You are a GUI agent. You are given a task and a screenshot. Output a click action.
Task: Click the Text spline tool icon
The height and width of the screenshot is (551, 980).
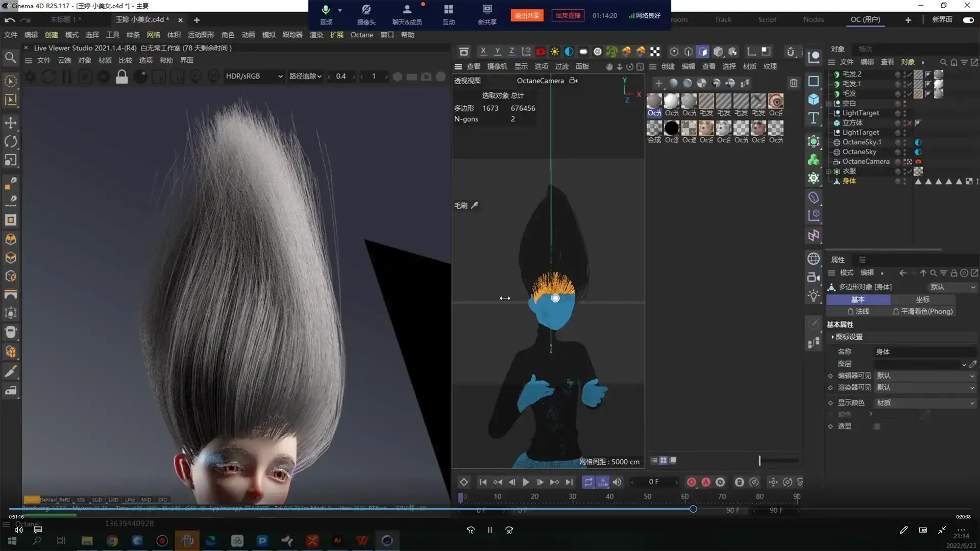814,118
